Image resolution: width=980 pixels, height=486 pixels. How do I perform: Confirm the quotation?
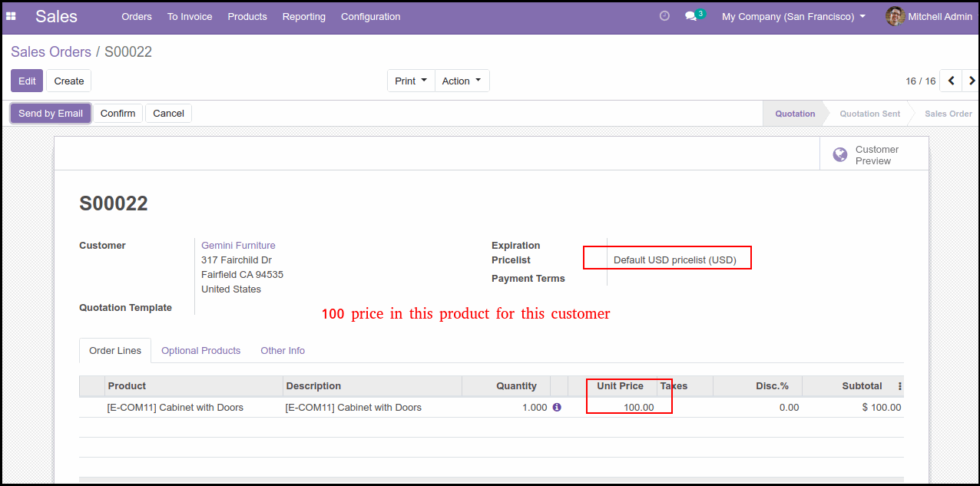point(118,113)
